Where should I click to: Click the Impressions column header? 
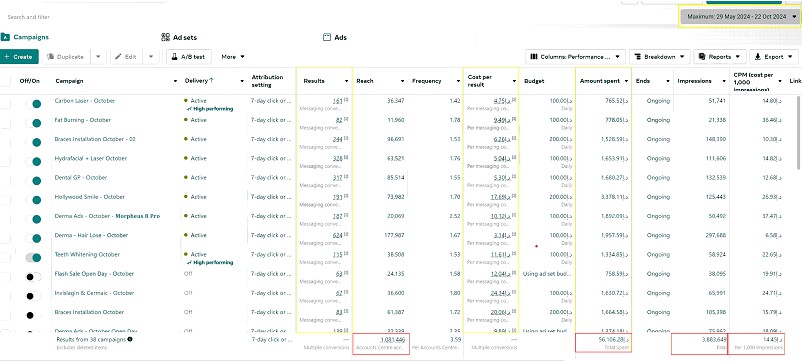[x=695, y=81]
